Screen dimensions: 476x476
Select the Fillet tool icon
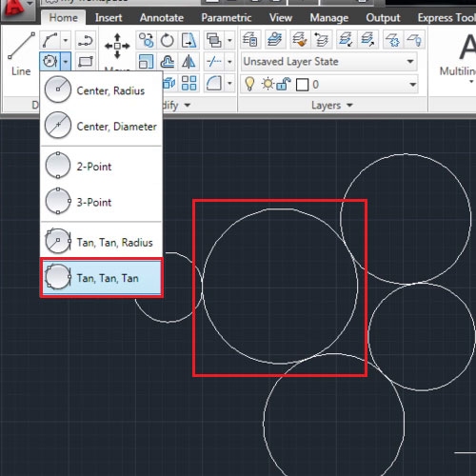(214, 84)
